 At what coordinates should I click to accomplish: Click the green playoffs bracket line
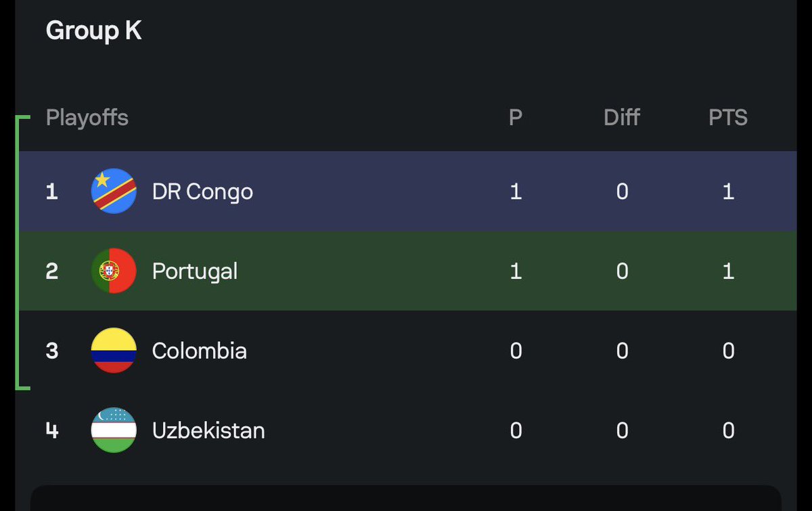[17, 253]
